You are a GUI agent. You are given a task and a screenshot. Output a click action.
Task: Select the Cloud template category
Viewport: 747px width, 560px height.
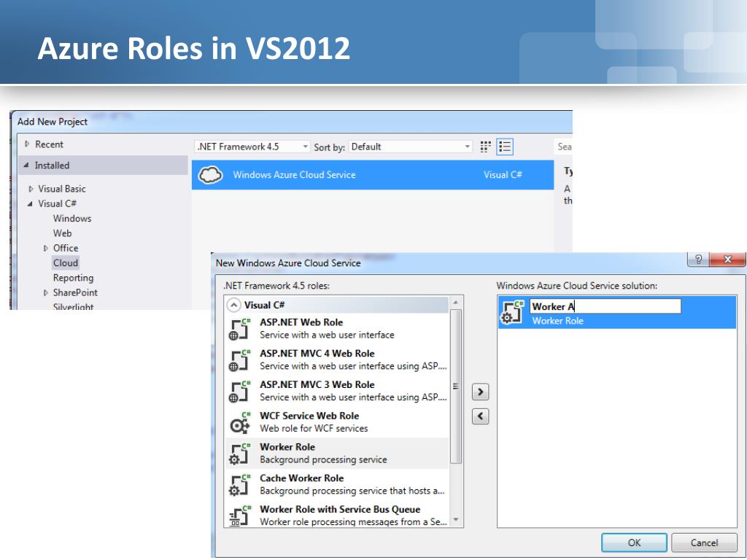[65, 262]
